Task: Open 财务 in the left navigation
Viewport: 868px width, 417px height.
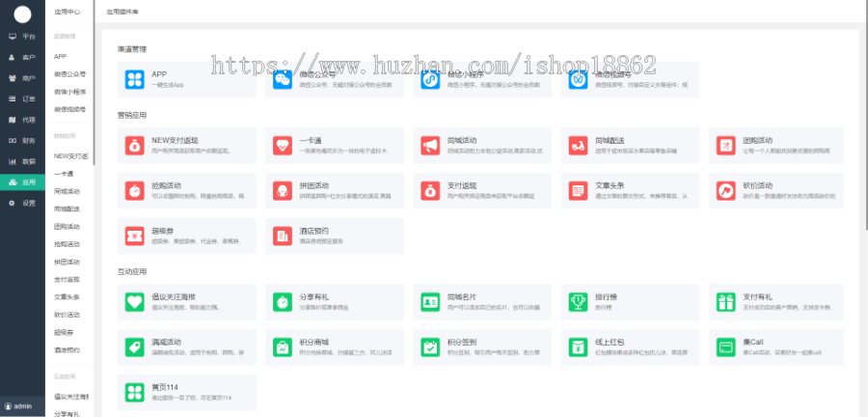Action: [22, 141]
